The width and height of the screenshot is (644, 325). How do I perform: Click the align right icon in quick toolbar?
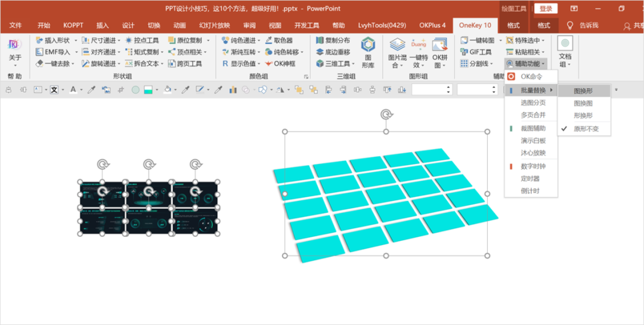pyautogui.click(x=343, y=89)
